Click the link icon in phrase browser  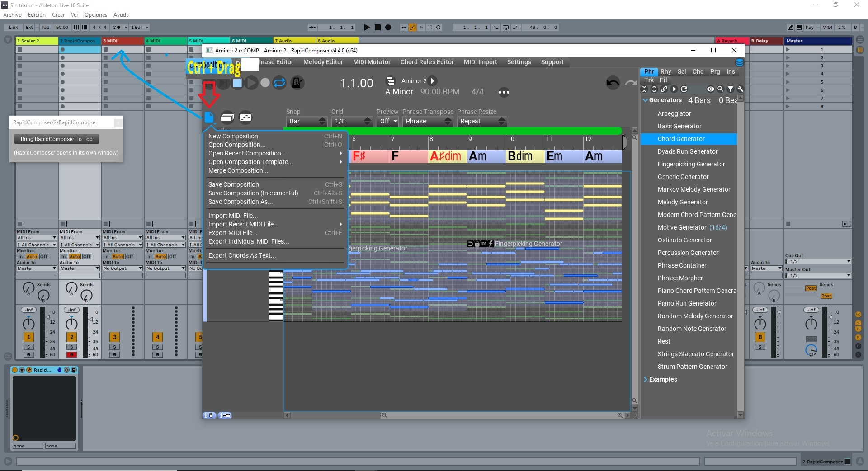(x=664, y=89)
